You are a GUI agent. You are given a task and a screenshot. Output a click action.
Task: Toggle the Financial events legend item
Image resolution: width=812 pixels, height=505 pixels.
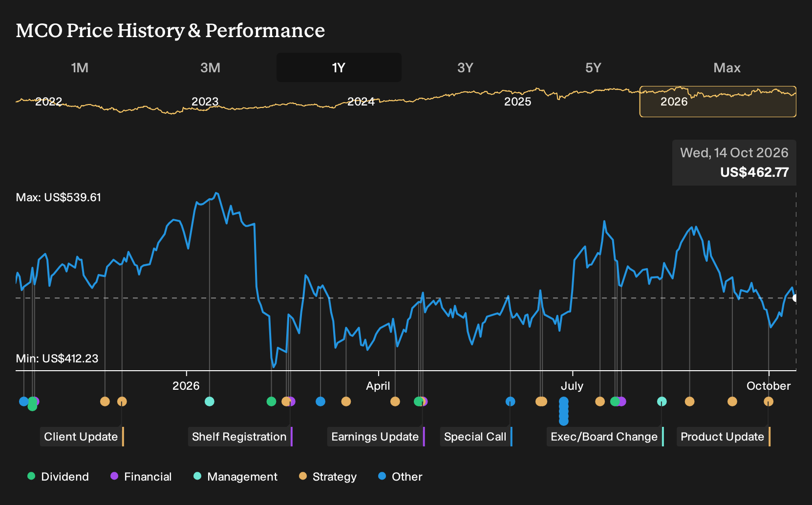141,477
